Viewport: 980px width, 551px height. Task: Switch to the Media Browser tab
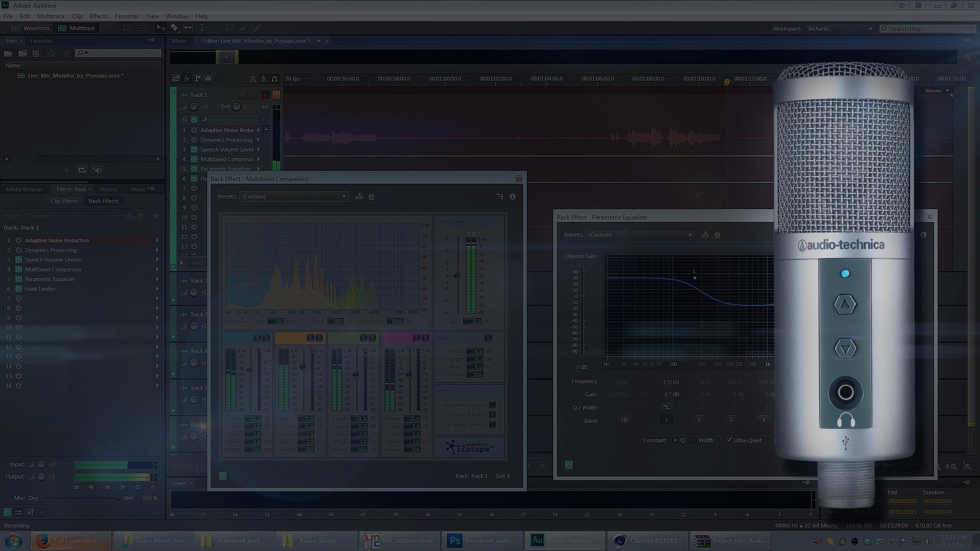[24, 189]
